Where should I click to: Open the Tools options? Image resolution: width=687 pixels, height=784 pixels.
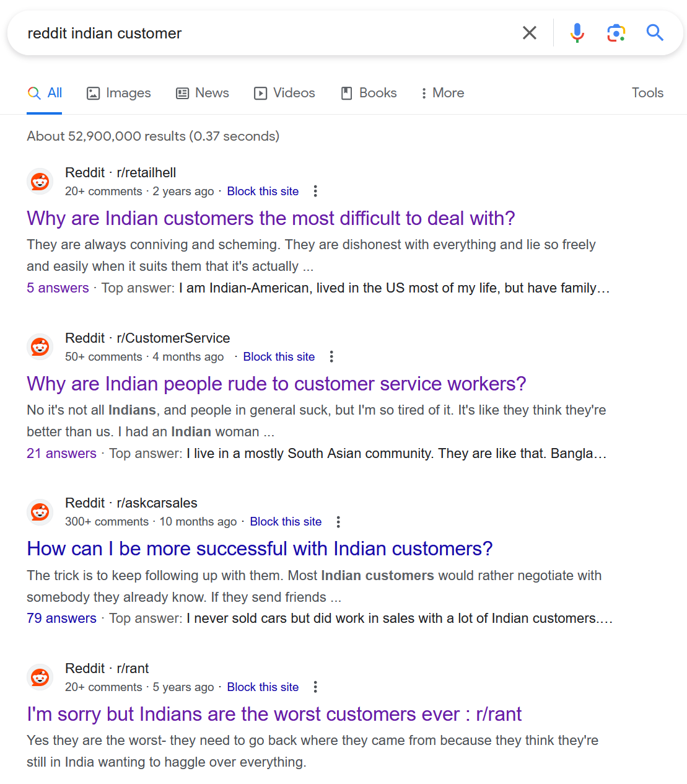point(647,93)
